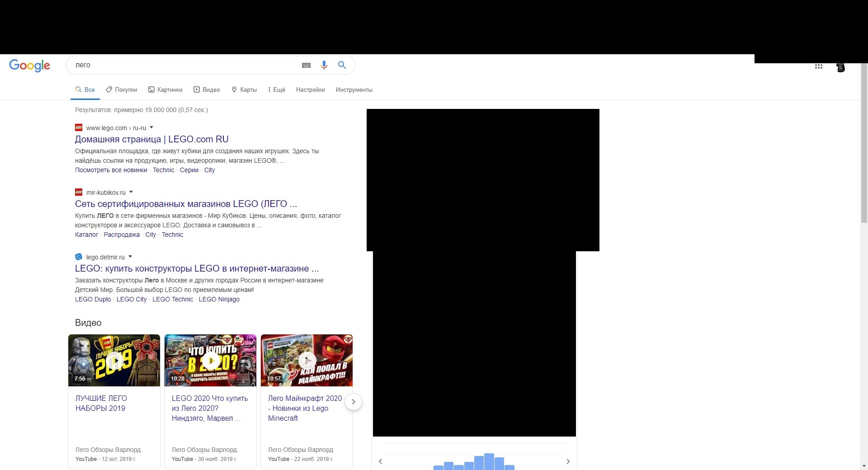Expand options arrow for lego.detmir.ru result
The image size is (868, 470).
click(x=130, y=257)
